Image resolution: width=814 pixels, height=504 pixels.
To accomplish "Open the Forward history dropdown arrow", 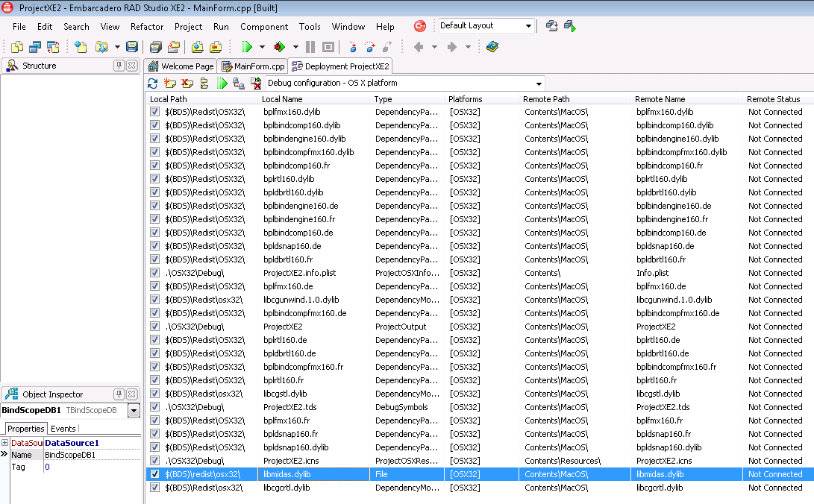I will click(x=468, y=47).
